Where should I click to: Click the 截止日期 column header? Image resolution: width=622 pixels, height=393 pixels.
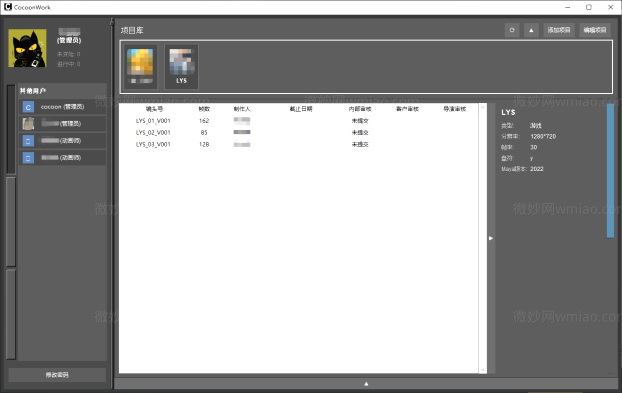(301, 109)
